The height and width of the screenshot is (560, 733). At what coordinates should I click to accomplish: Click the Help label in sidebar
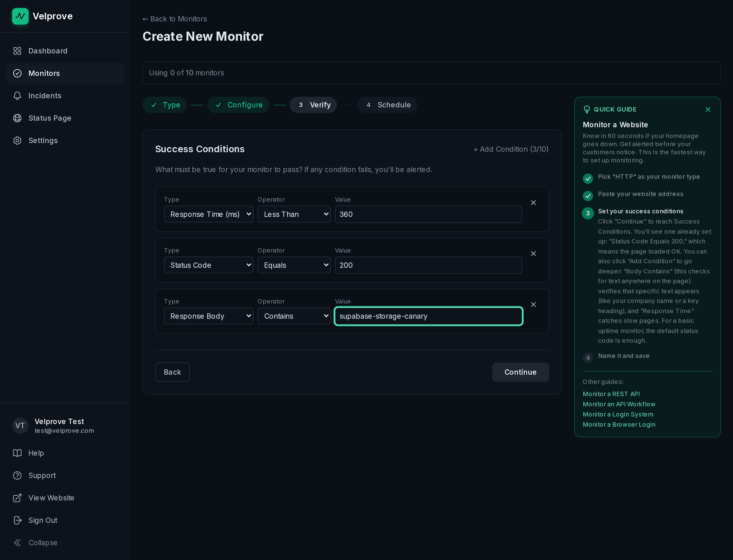click(36, 453)
